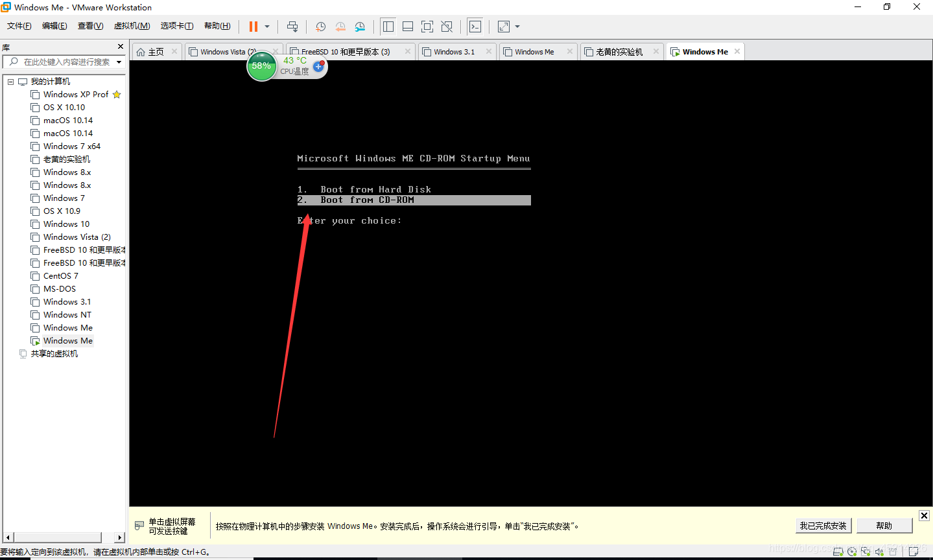
Task: Open the 文件 menu
Action: click(19, 26)
